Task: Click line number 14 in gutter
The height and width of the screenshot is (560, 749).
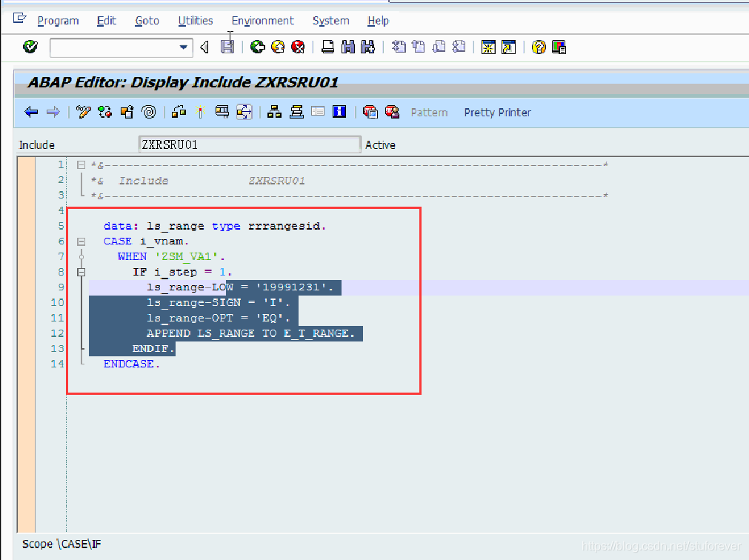Action: click(57, 364)
